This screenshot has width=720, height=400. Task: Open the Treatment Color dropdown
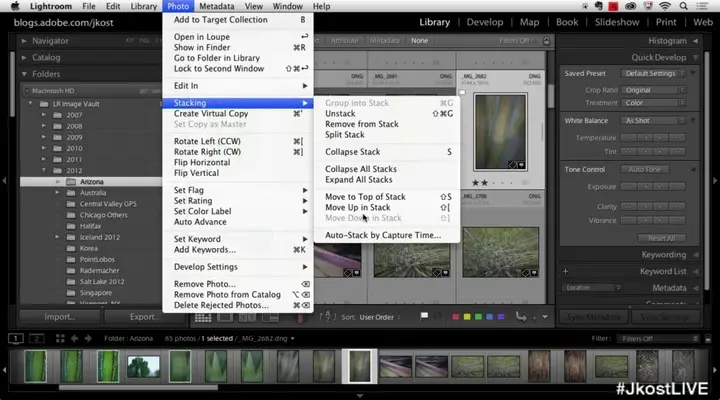point(651,100)
